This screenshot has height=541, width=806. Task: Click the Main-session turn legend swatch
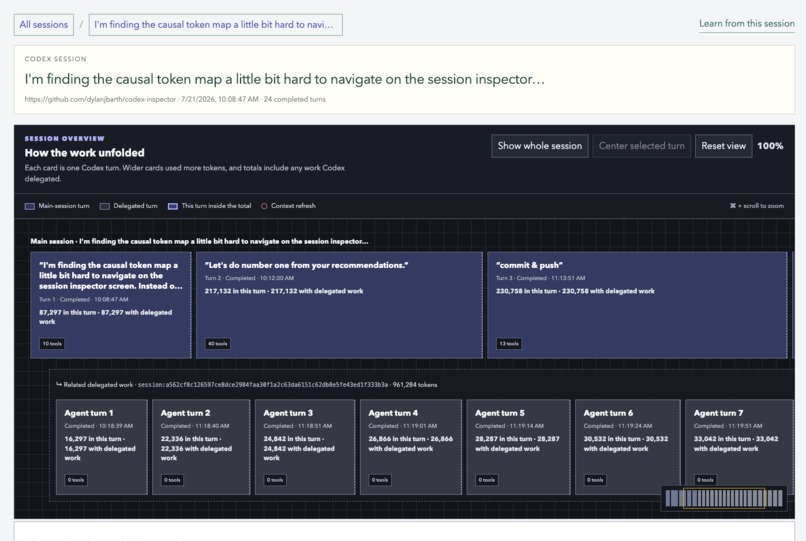pyautogui.click(x=30, y=206)
